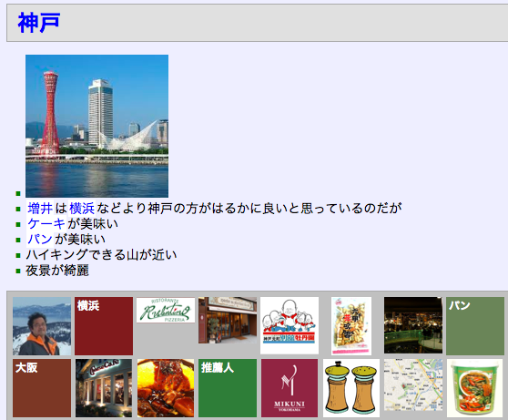Image resolution: width=508 pixels, height=420 pixels.
Task: Open the green 推薦人 tile
Action: pyautogui.click(x=228, y=388)
